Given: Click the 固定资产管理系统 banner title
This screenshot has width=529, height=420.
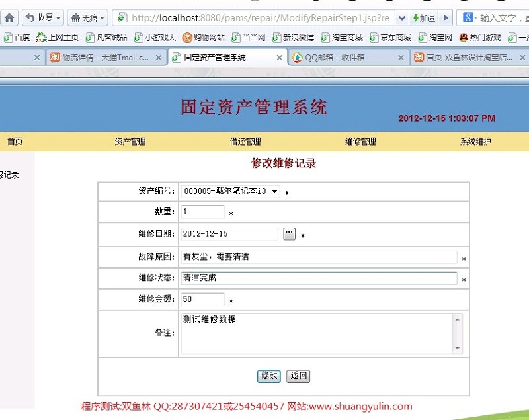Looking at the screenshot, I should [254, 107].
